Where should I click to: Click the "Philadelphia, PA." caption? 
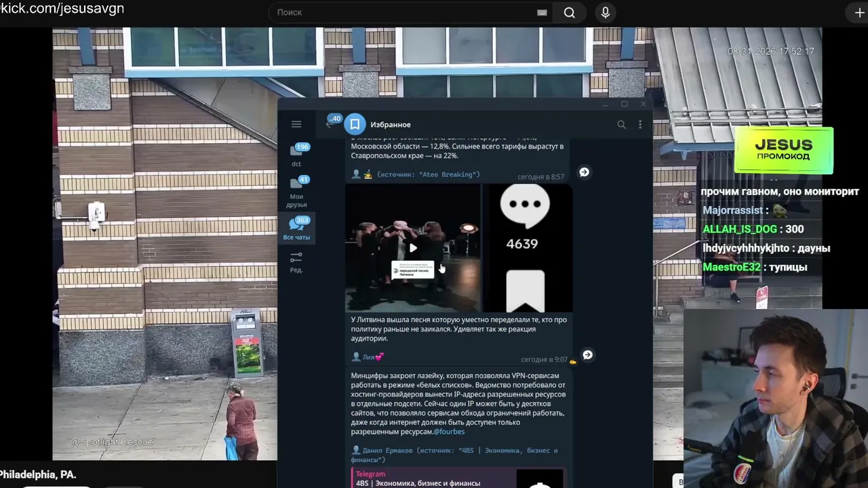click(x=38, y=474)
